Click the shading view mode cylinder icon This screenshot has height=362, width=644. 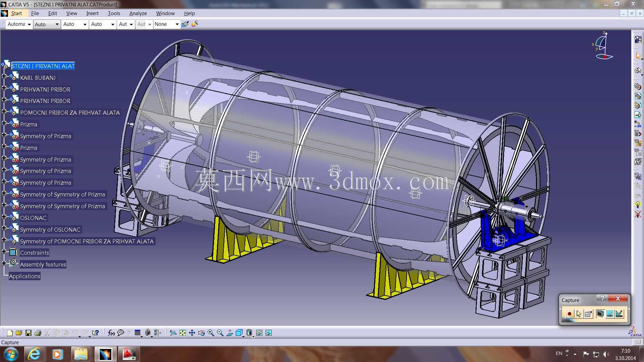click(x=249, y=333)
